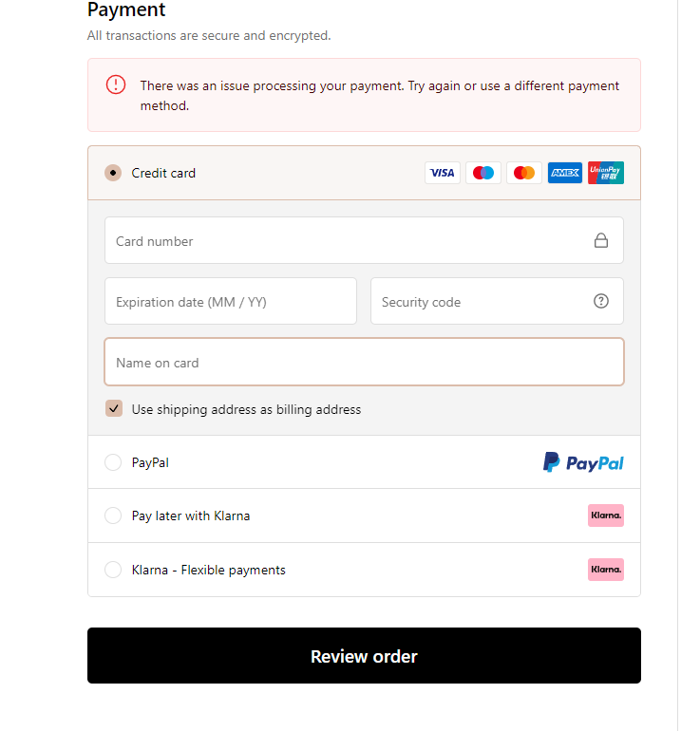Screen dimensions: 700x731
Task: Click the Visa card logo
Action: pyautogui.click(x=443, y=173)
